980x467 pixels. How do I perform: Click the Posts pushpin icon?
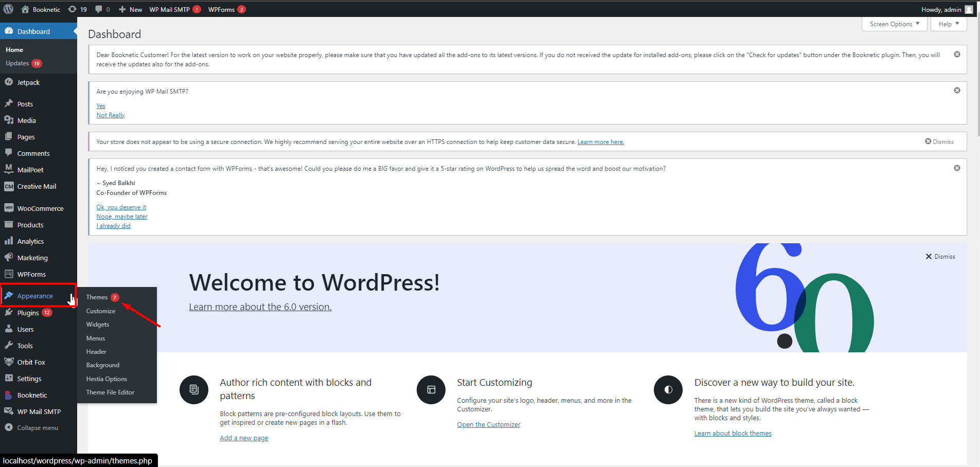tap(9, 103)
